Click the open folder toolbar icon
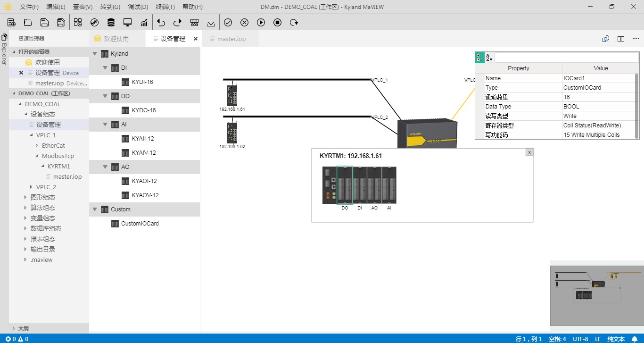 tap(28, 22)
